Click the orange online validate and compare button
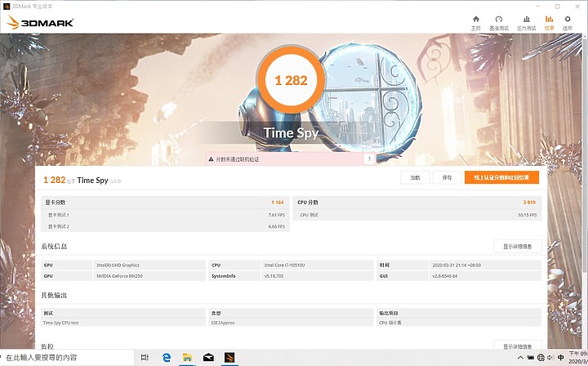Image resolution: width=588 pixels, height=366 pixels. click(x=501, y=178)
